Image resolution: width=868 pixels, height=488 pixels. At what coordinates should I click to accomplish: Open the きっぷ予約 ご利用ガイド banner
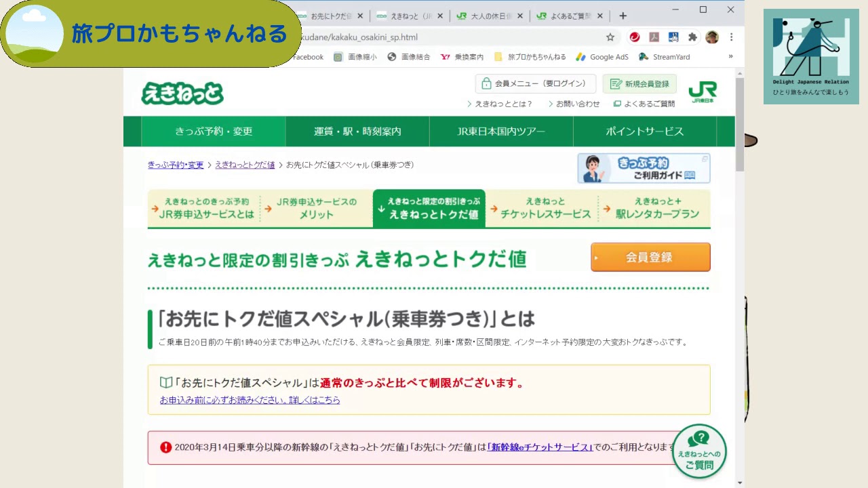644,168
